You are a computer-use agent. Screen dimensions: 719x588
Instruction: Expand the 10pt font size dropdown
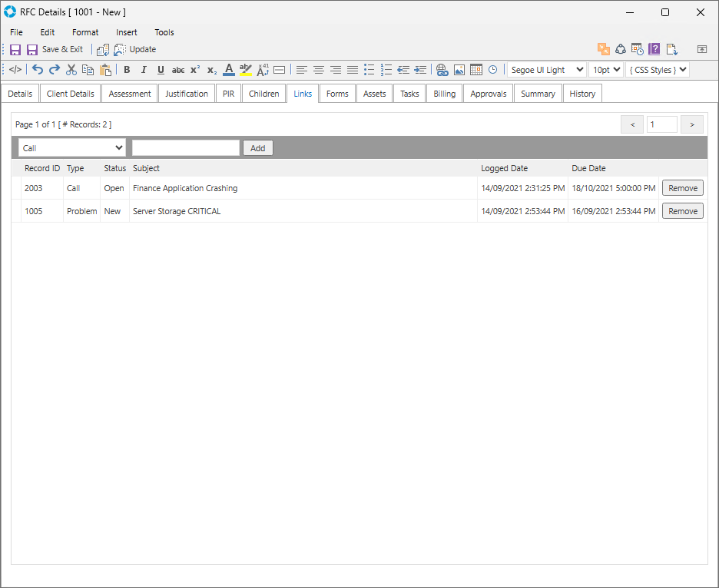605,70
